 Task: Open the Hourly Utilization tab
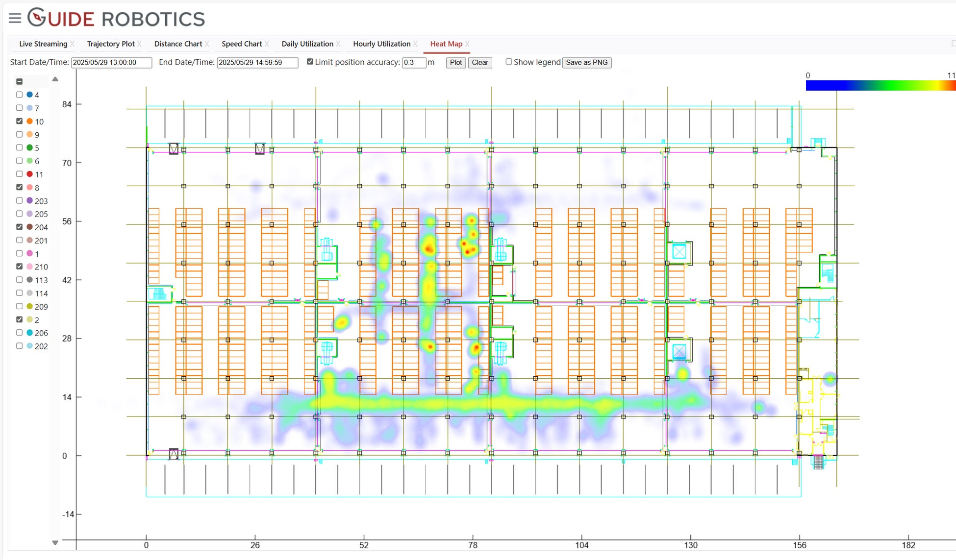tap(381, 44)
